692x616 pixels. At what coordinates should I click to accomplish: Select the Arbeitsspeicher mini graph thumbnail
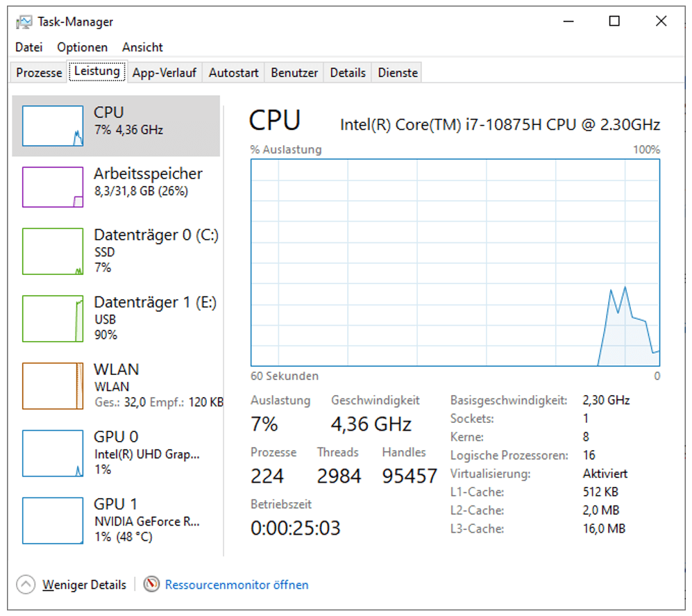point(53,187)
